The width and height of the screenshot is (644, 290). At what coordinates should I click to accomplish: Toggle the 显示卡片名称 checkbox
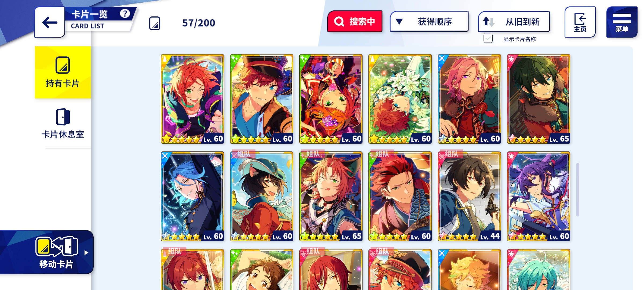[x=488, y=38]
